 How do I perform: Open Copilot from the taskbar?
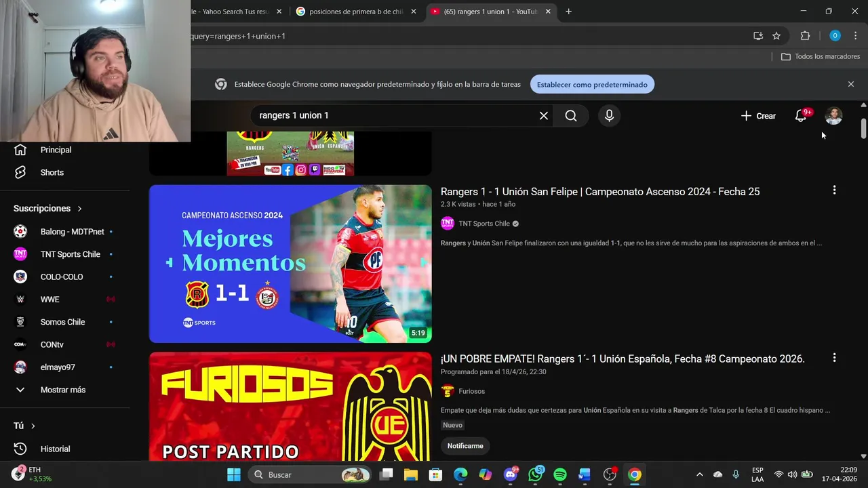[486, 474]
